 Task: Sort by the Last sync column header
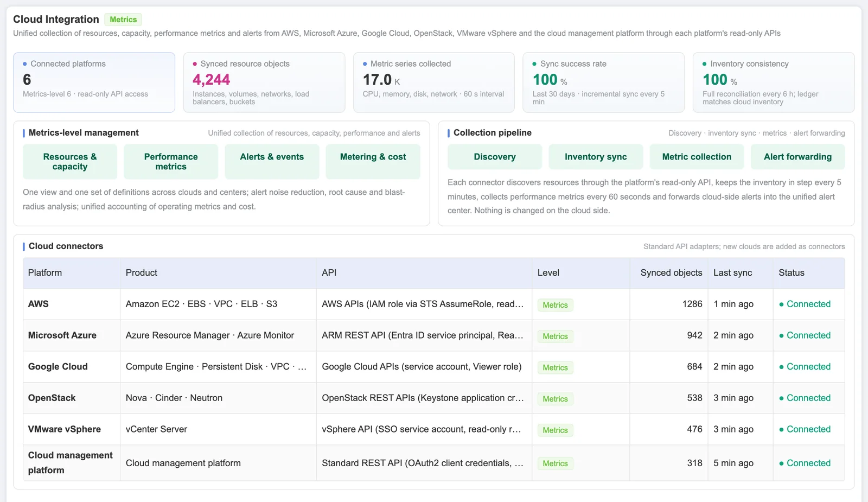[x=741, y=273]
